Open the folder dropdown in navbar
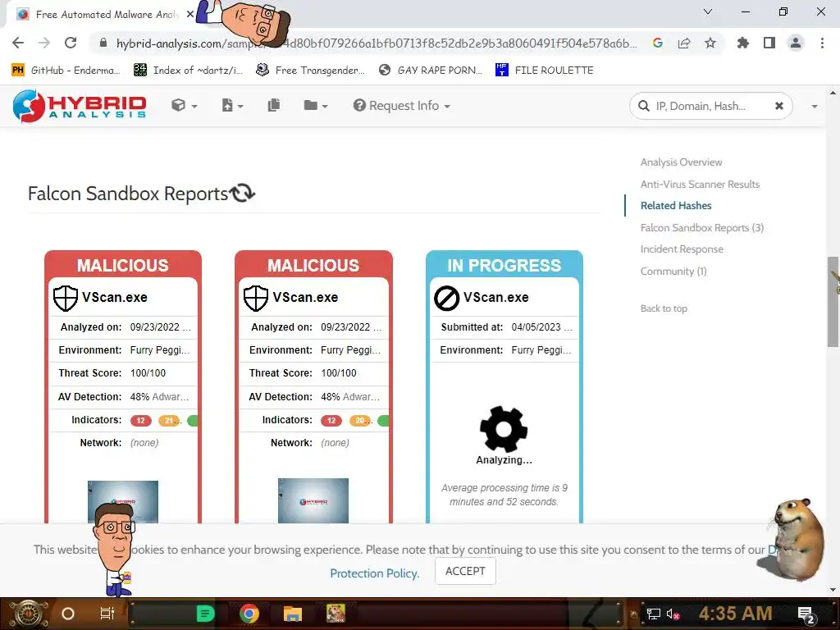 [316, 106]
